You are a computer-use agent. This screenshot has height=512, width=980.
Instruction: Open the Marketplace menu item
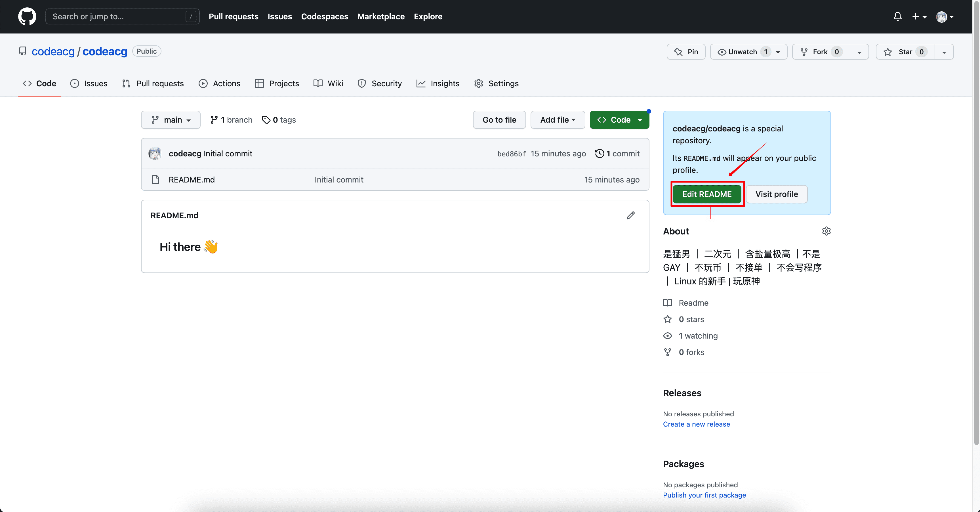pyautogui.click(x=381, y=16)
